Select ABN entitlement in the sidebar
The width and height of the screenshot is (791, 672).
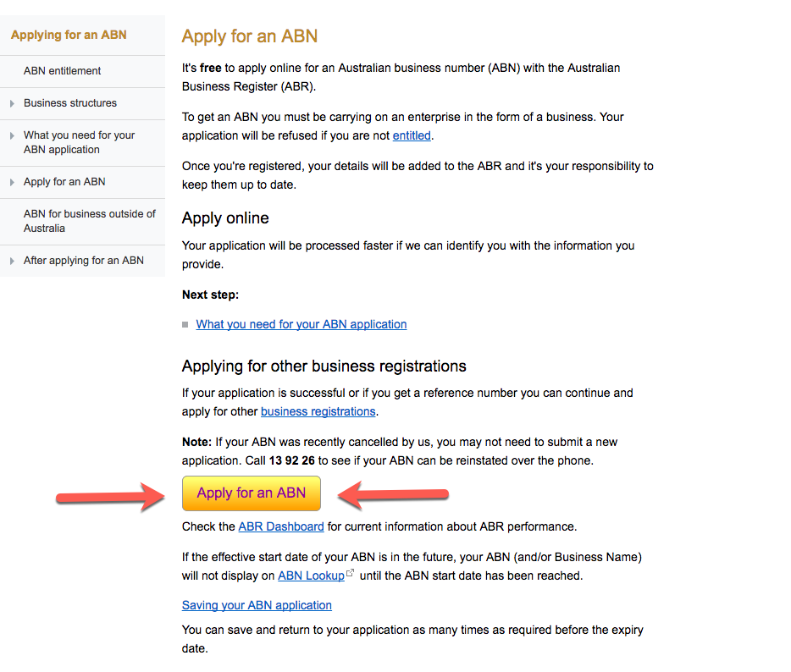click(62, 70)
